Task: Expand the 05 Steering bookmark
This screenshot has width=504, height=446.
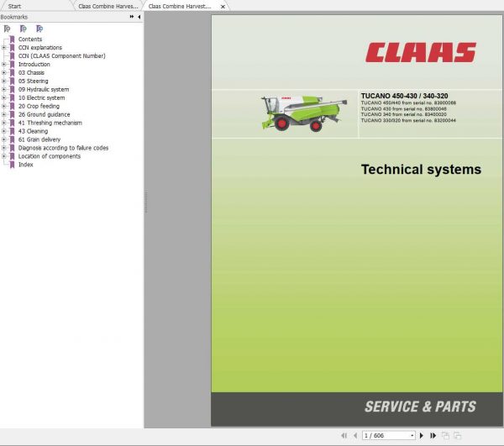Action: point(4,81)
